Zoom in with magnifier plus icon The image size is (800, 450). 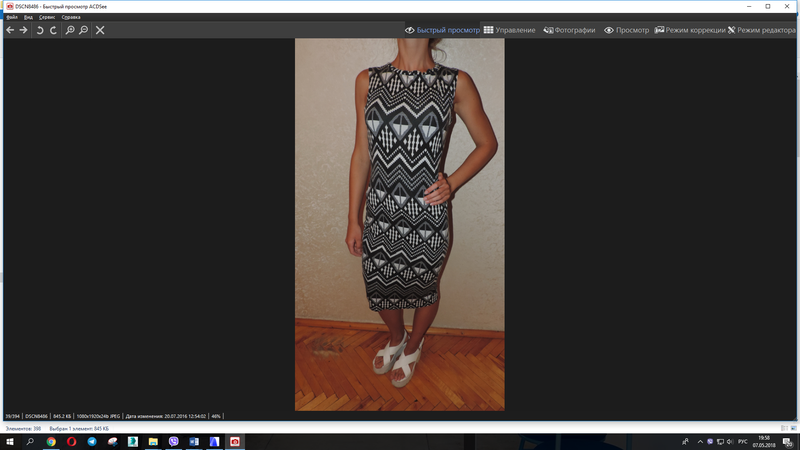(70, 30)
